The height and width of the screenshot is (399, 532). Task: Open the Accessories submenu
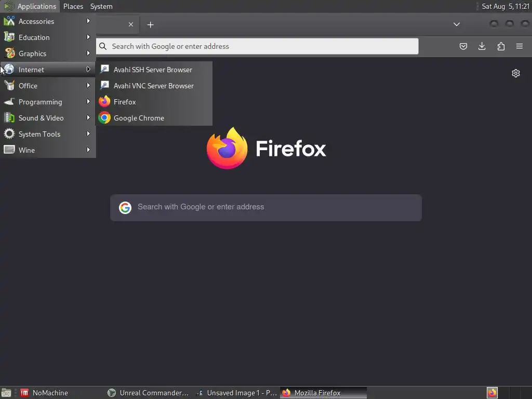point(48,21)
